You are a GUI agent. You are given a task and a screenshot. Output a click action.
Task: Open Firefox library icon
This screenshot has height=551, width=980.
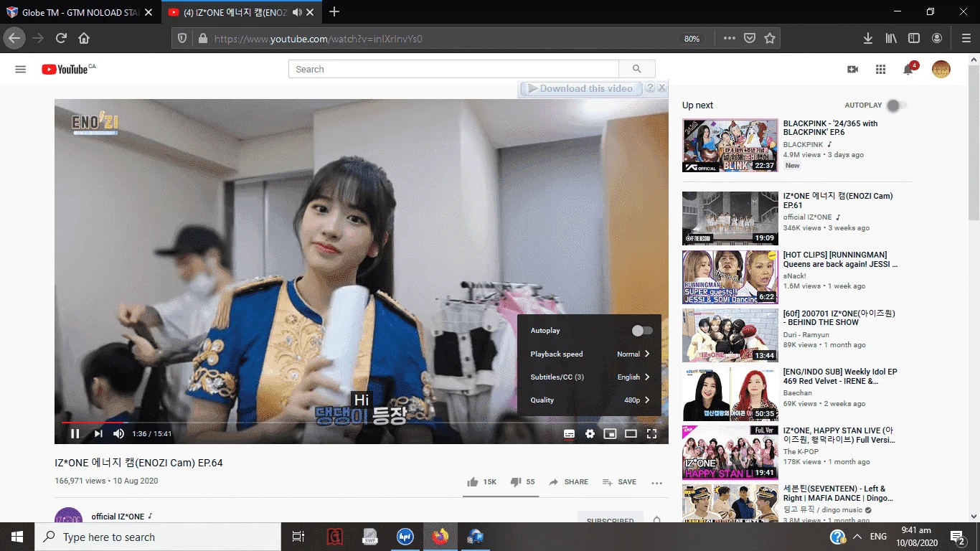pos(891,38)
